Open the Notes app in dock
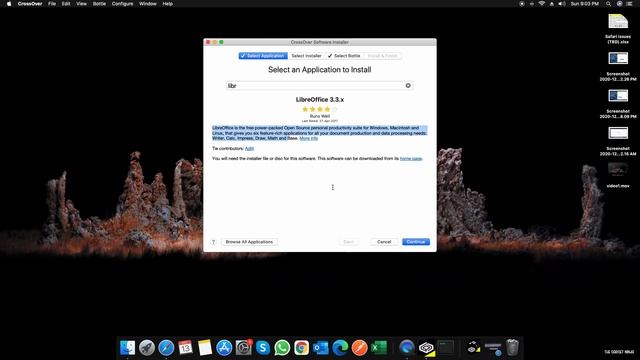Viewport: 640px width, 360px height. pyautogui.click(x=205, y=348)
